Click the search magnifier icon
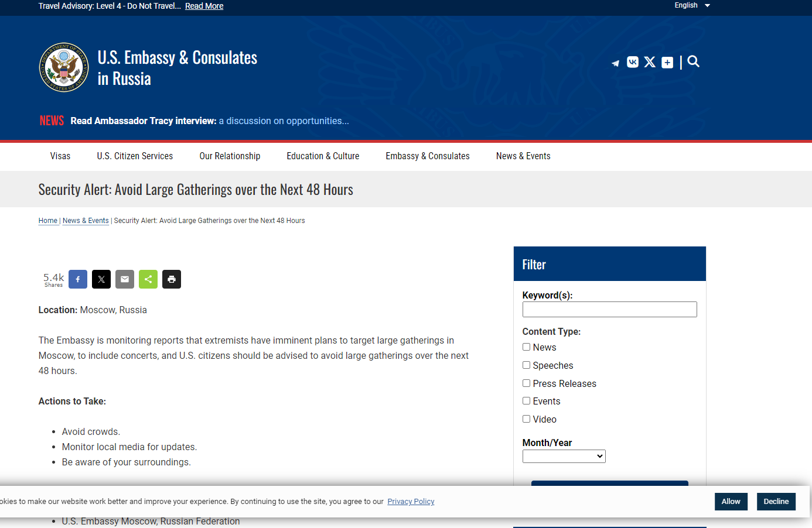 pyautogui.click(x=693, y=61)
